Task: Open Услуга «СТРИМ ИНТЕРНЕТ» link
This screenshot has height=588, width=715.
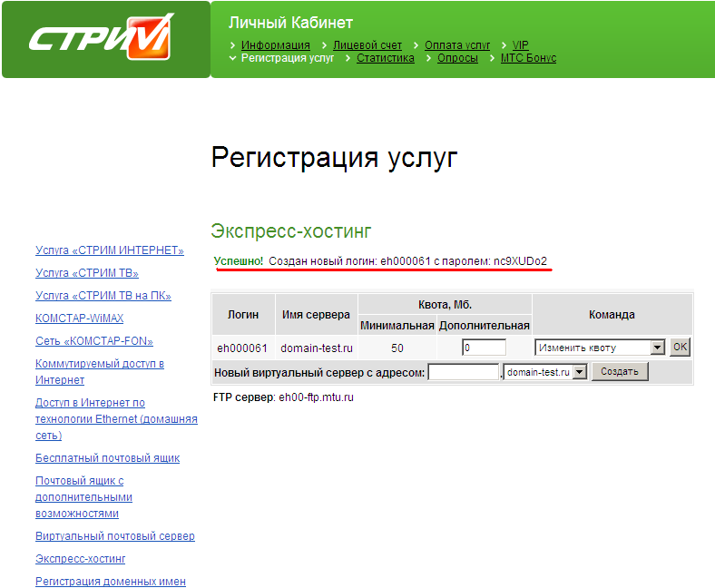Action: pos(110,250)
